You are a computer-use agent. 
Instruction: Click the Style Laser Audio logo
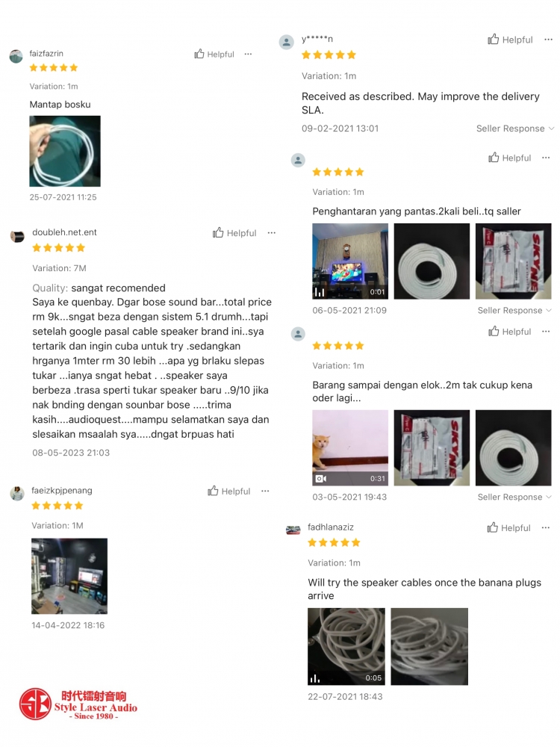pyautogui.click(x=78, y=704)
